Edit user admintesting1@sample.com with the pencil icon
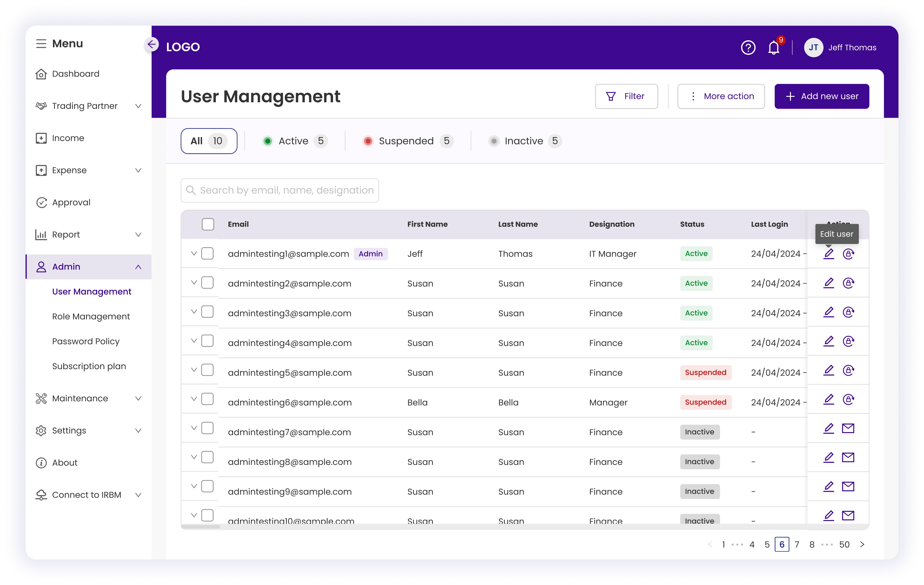This screenshot has height=585, width=924. [829, 254]
